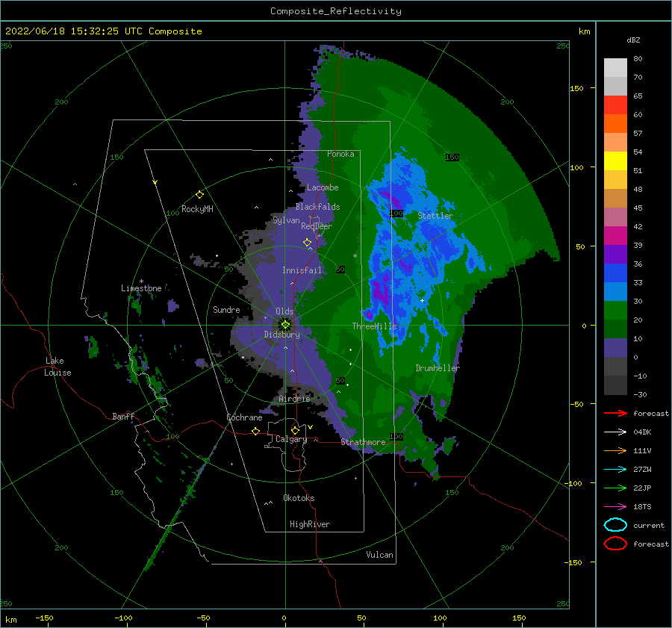Click the radar site marker at Olds
The image size is (672, 628).
(285, 325)
